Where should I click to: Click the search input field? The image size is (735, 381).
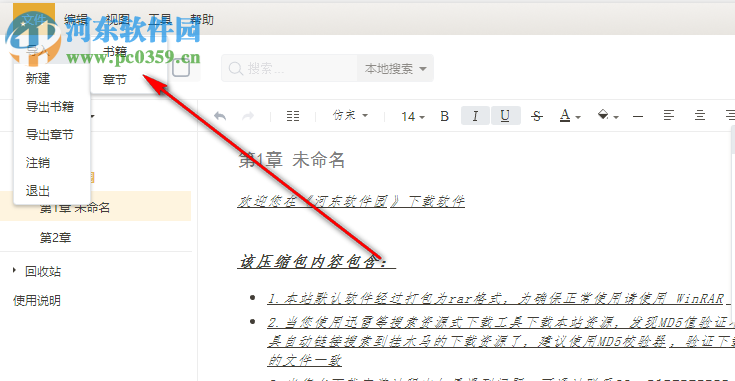(x=289, y=68)
